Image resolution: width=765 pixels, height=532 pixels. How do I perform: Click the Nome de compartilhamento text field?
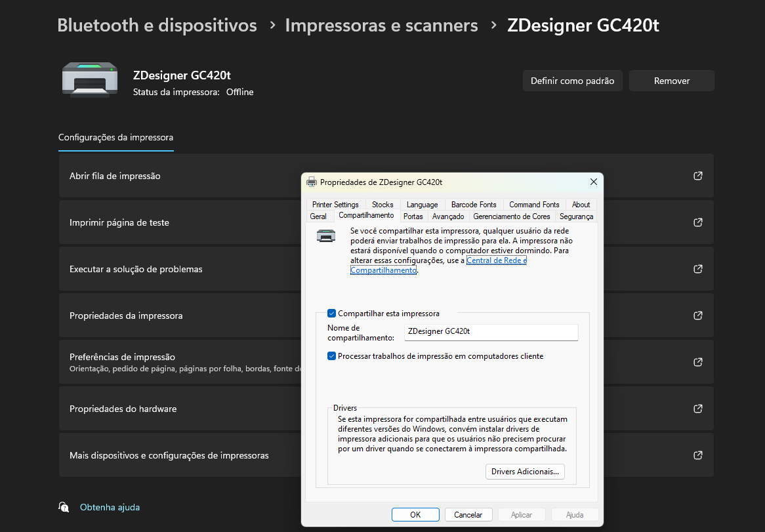point(491,332)
